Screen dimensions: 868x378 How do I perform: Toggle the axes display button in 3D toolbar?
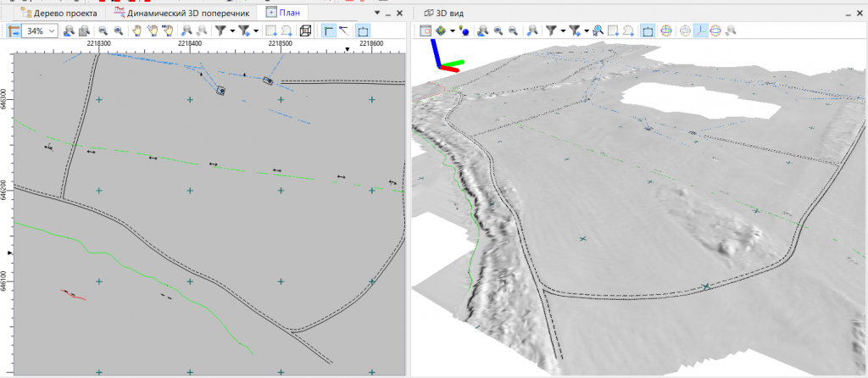point(701,31)
